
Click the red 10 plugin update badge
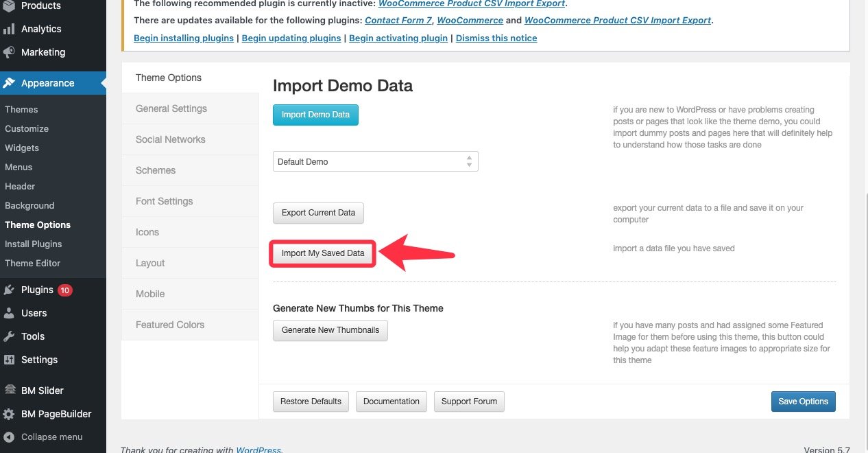(65, 290)
